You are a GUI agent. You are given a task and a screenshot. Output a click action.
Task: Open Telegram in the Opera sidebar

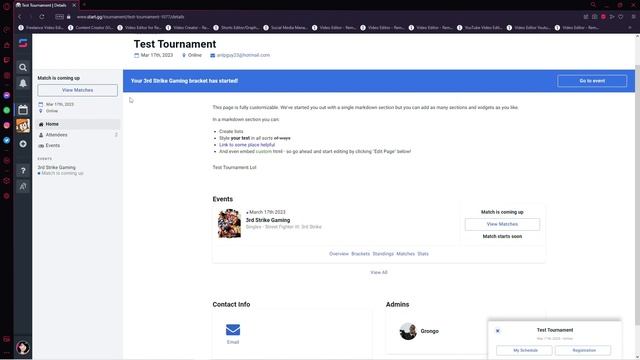(x=7, y=140)
